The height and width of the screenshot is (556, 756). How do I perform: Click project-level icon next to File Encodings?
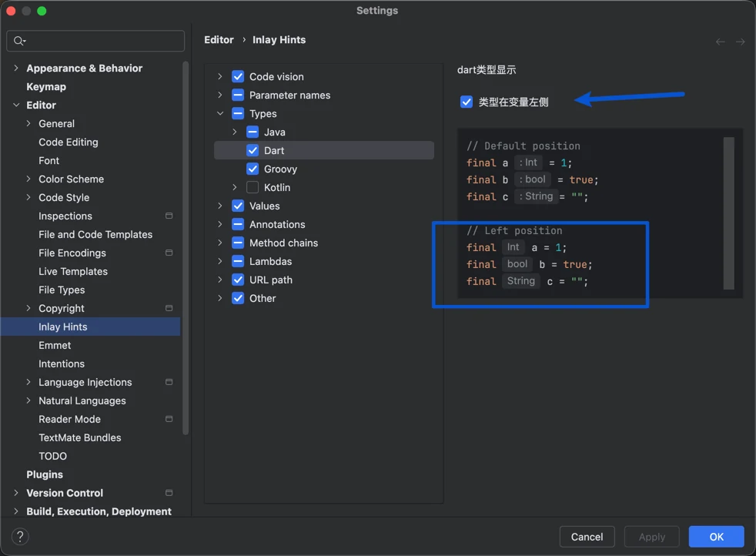[169, 253]
